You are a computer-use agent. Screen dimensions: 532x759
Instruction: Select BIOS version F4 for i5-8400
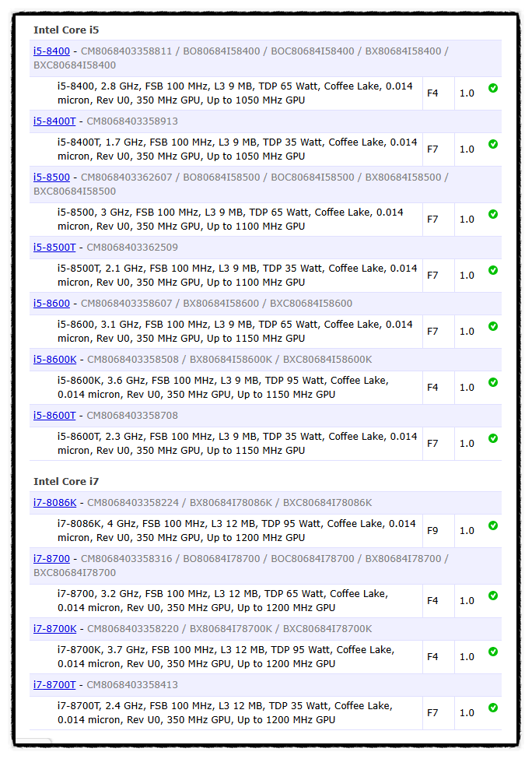432,93
